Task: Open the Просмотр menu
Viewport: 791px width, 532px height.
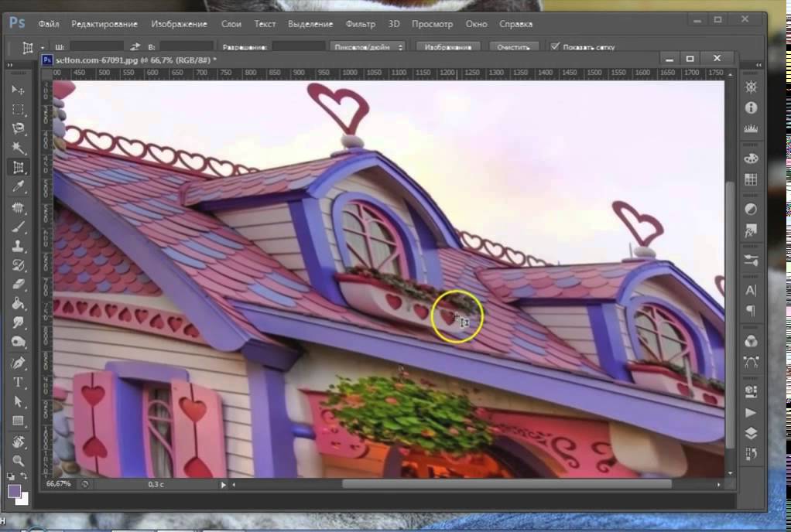Action: [432, 24]
